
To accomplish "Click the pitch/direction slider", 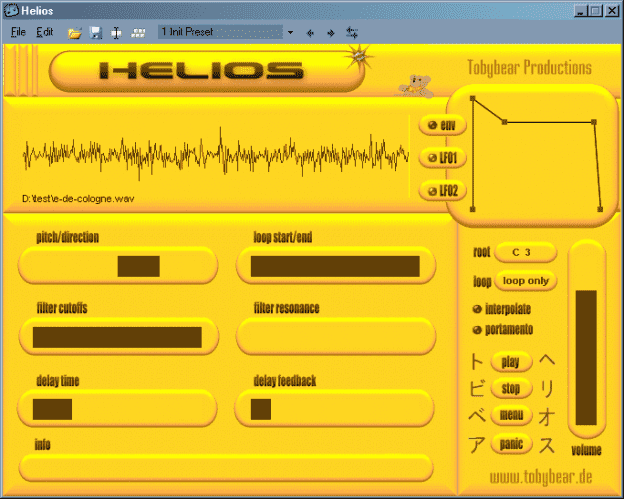I will (118, 266).
